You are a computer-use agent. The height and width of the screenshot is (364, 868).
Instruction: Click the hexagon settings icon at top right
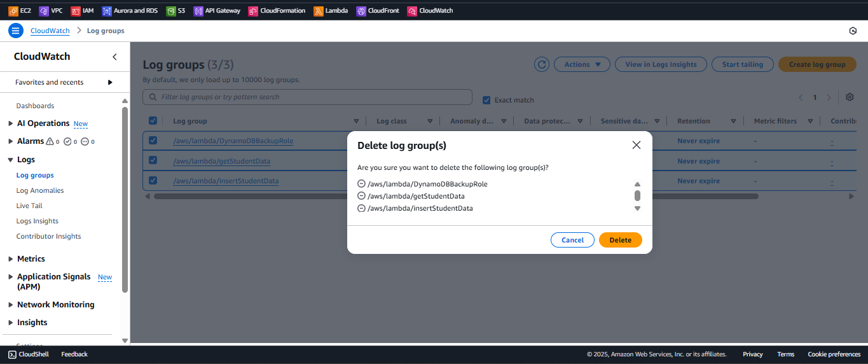pyautogui.click(x=853, y=31)
